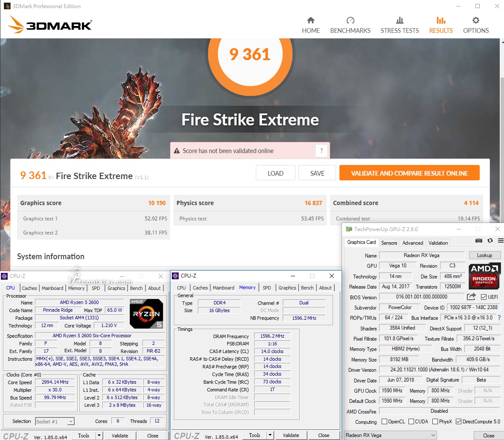This screenshot has height=440, width=504.
Task: Switch to the GPU-Z Advanced tab
Action: (413, 243)
